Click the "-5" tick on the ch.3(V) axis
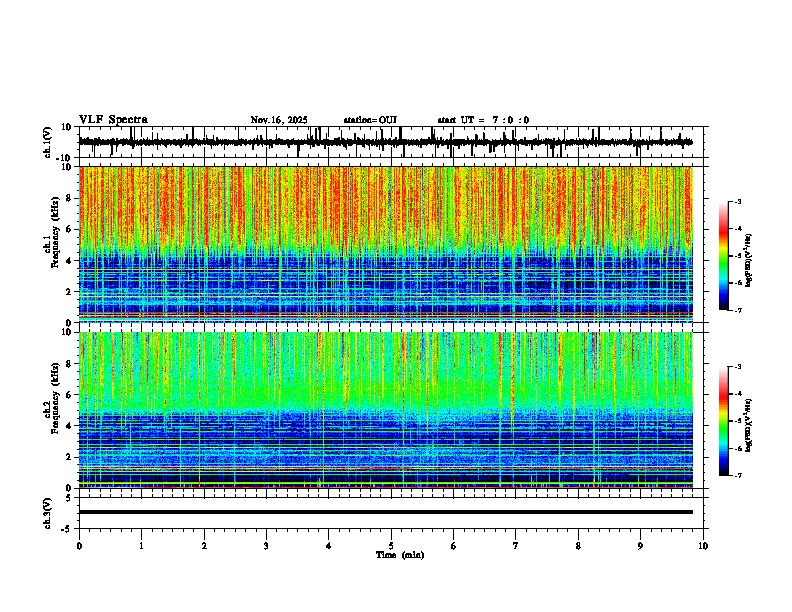This screenshot has height=612, width=792. point(67,529)
